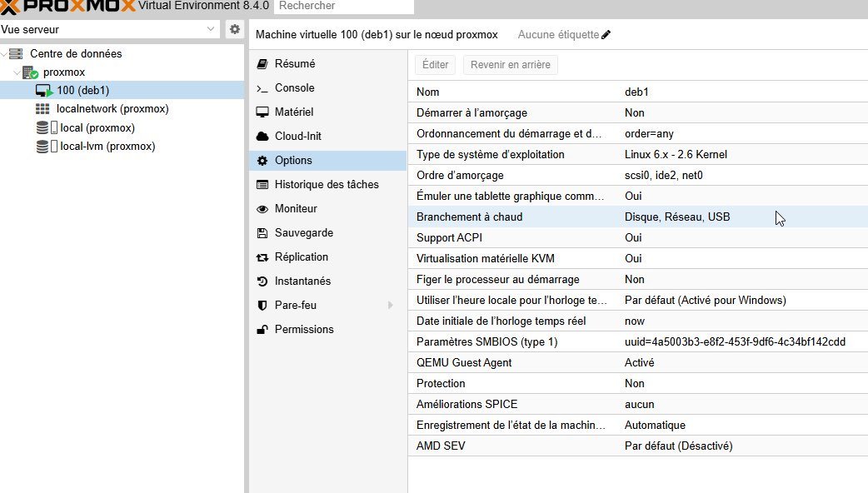The width and height of the screenshot is (868, 493).
Task: Click the pencil icon to edit tags
Action: [x=606, y=35]
